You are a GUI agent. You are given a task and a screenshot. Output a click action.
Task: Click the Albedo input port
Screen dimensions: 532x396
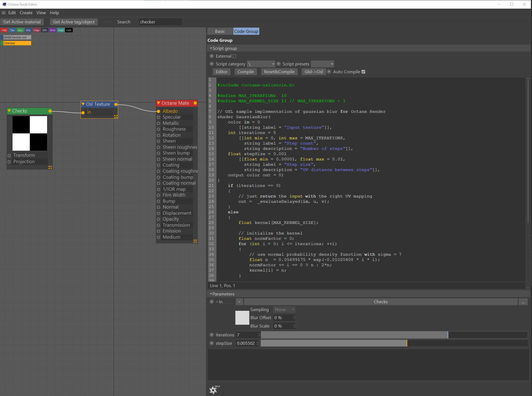158,111
